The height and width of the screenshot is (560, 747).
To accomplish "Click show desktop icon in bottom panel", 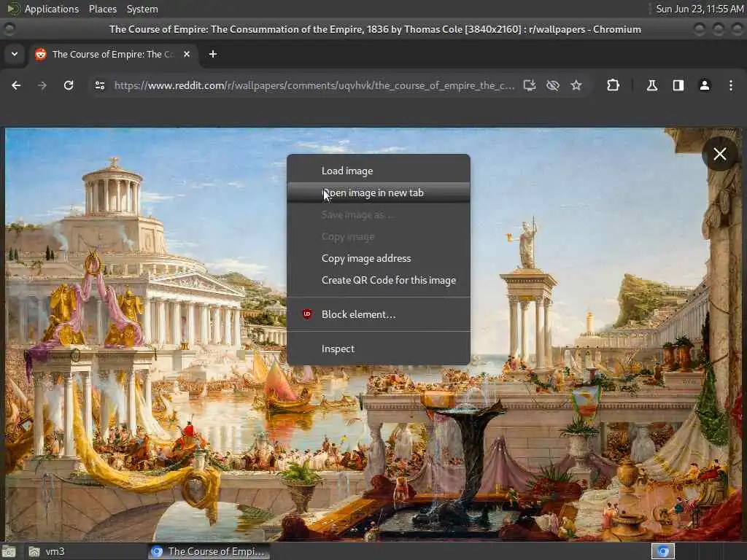I will pos(9,552).
